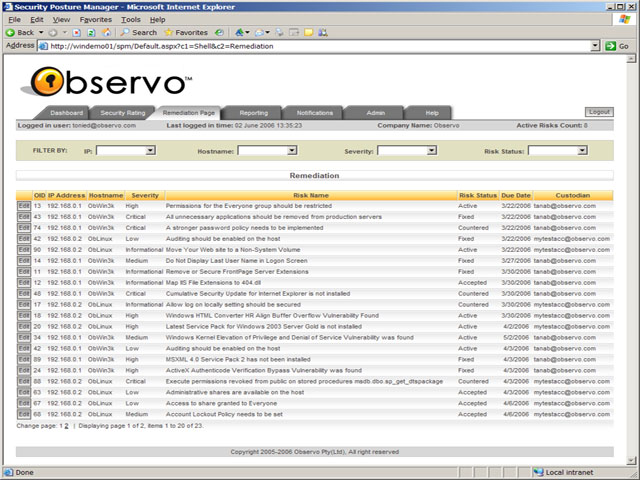Sort by the Risk Status column header
The height and width of the screenshot is (480, 640).
(478, 196)
